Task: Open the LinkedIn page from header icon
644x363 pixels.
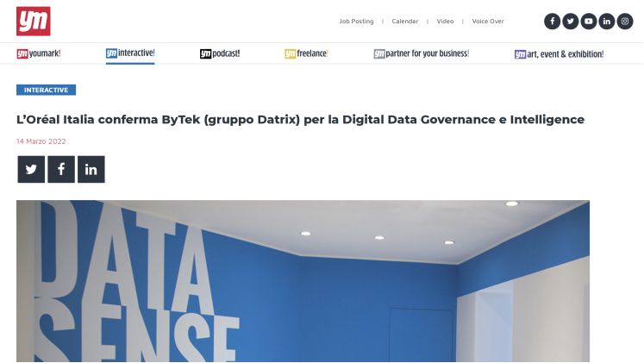Action: point(606,22)
